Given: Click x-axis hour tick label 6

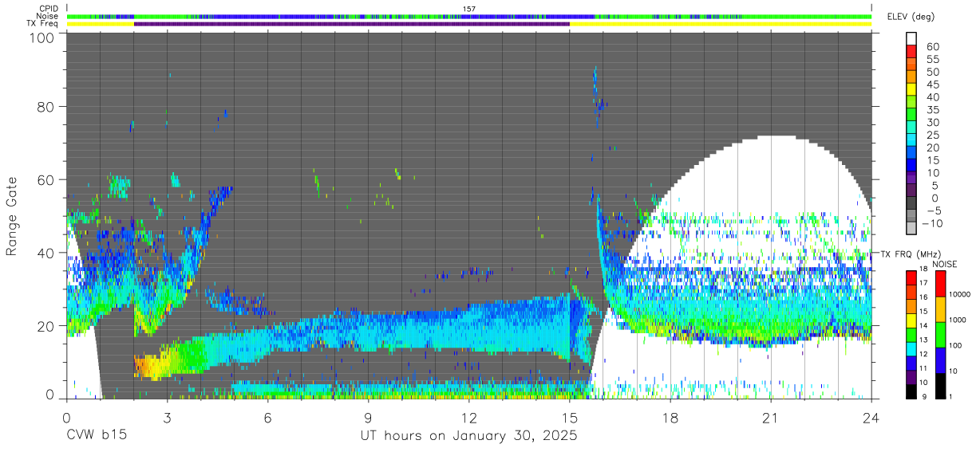Looking at the screenshot, I should [267, 417].
